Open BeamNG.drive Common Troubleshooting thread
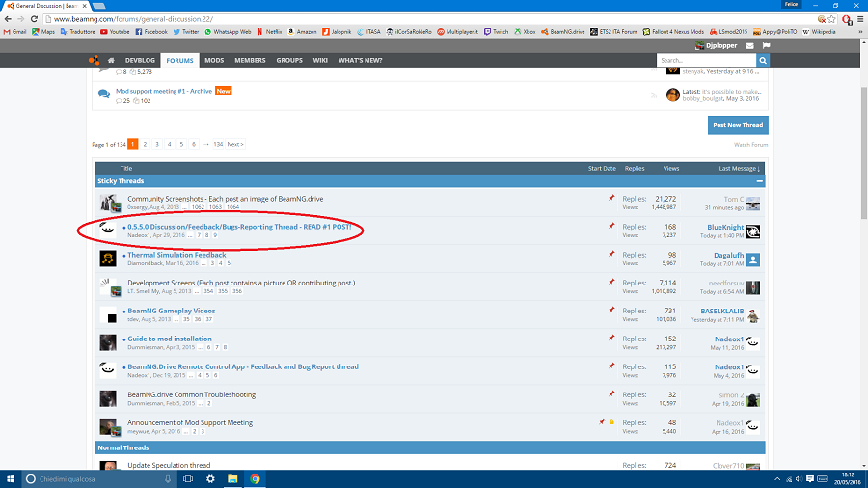Viewport: 868px width, 488px height. pos(192,395)
